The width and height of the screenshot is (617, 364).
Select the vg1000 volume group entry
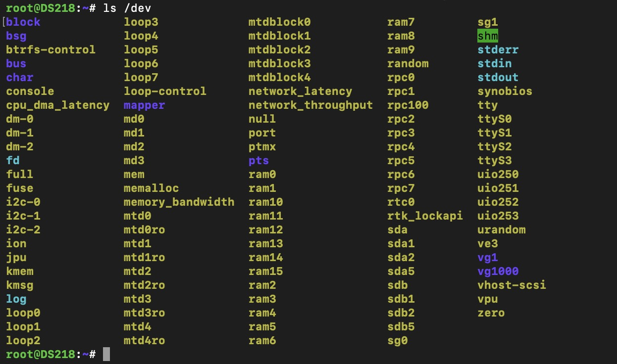click(498, 272)
